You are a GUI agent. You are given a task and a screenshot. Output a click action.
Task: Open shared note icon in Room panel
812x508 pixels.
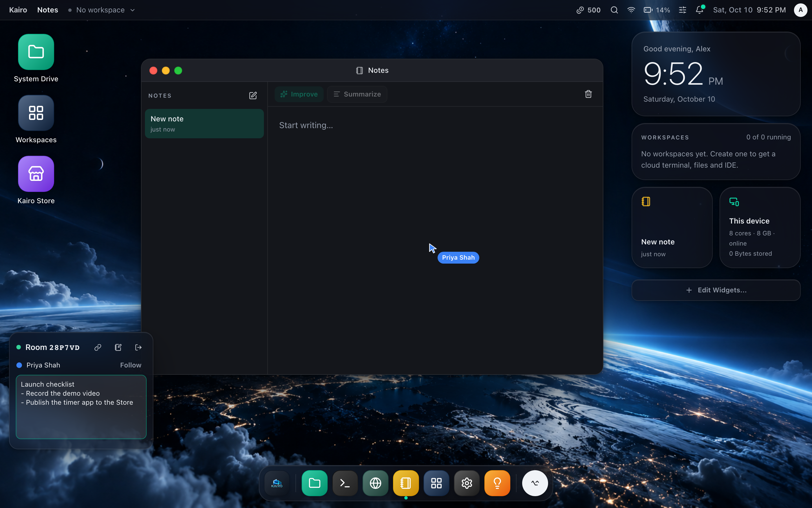(x=118, y=347)
